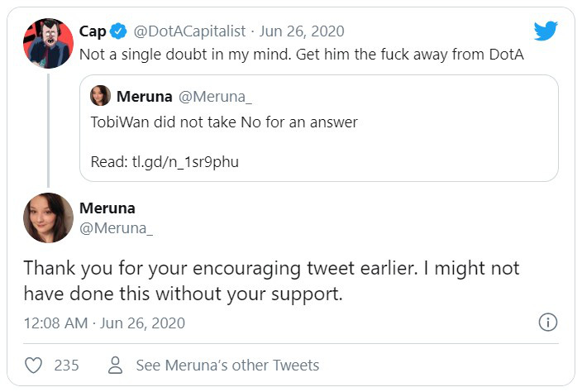The image size is (582, 392).
Task: Open Cap's cartoon profile avatar
Action: (48, 43)
